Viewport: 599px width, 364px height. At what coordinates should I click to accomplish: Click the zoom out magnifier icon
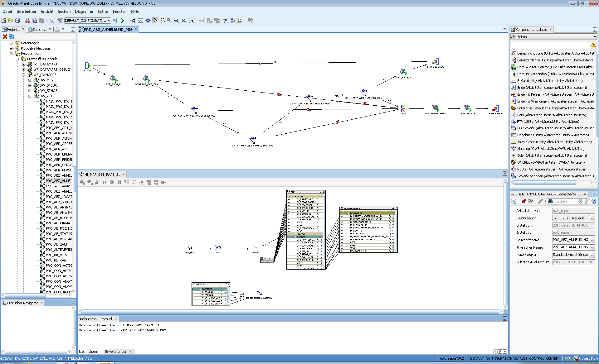pos(184,21)
